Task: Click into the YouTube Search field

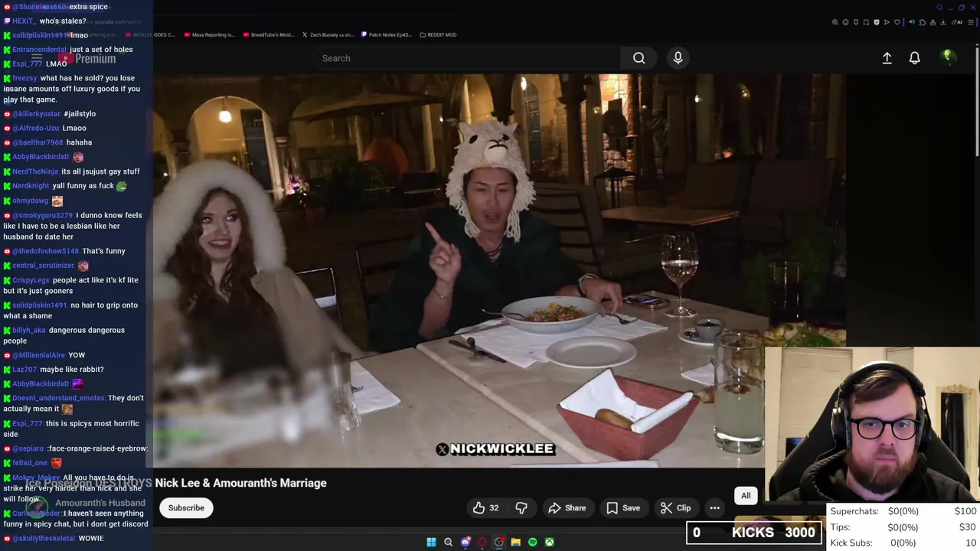Action: point(467,58)
